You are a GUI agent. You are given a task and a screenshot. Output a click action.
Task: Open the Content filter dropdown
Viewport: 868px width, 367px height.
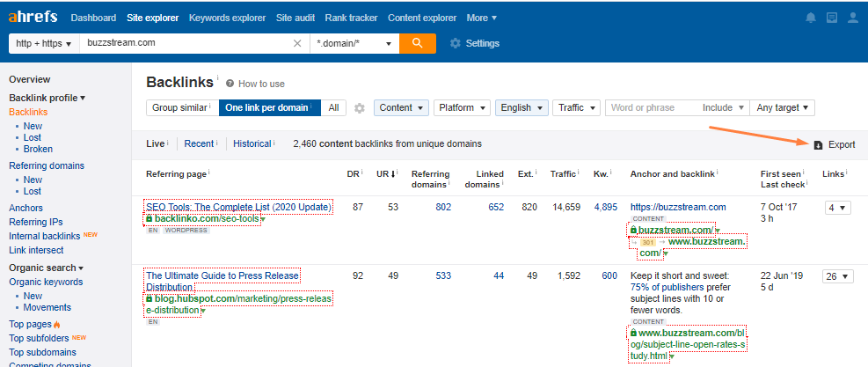pos(401,107)
